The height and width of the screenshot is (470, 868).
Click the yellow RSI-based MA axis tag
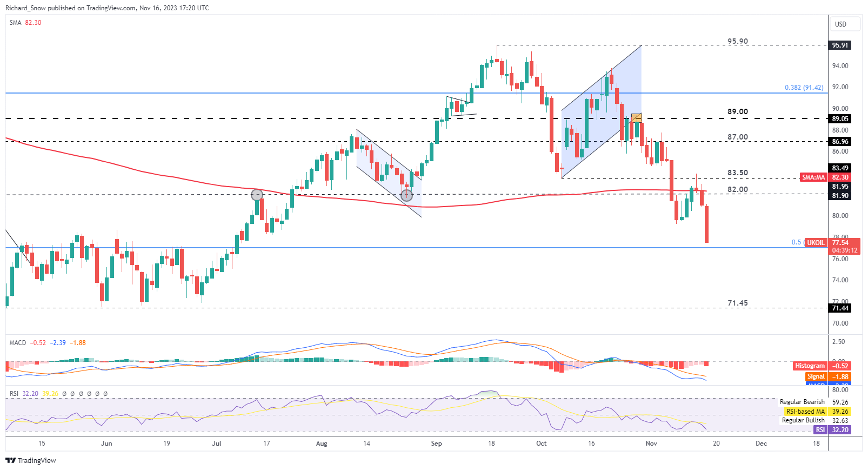805,412
